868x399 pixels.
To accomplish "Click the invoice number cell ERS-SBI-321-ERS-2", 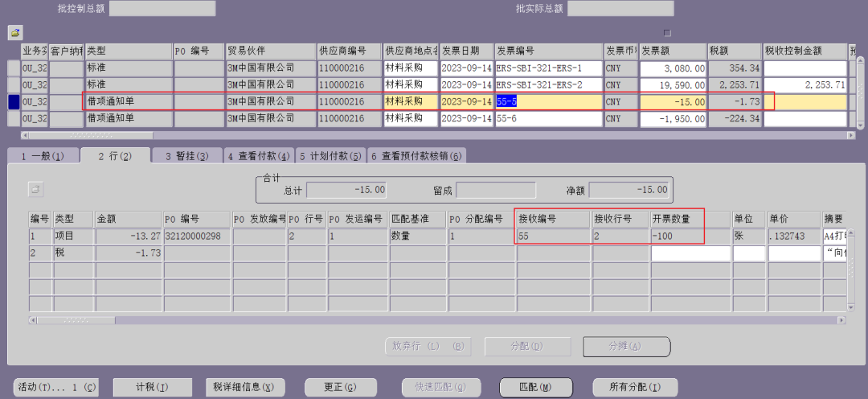I will pyautogui.click(x=549, y=84).
